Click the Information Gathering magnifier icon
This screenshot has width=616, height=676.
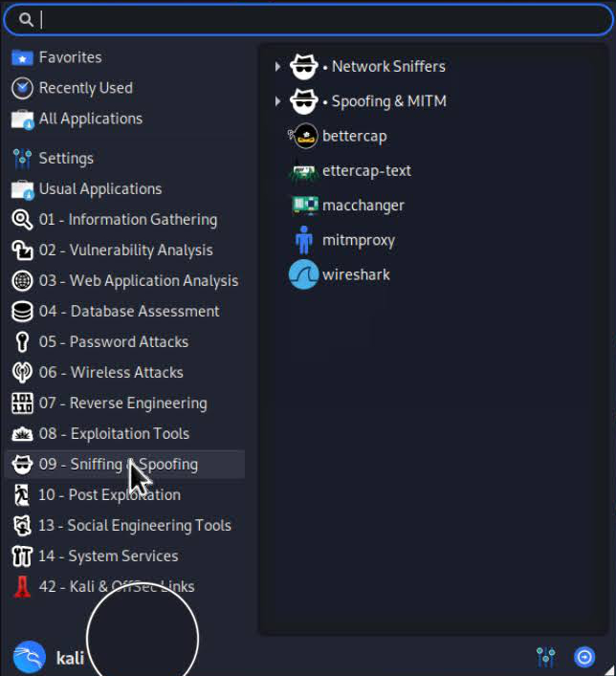[22, 220]
